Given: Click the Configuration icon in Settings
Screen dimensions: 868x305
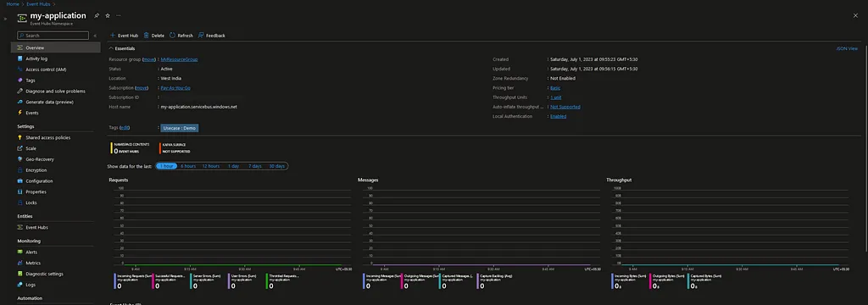Looking at the screenshot, I should pos(20,181).
